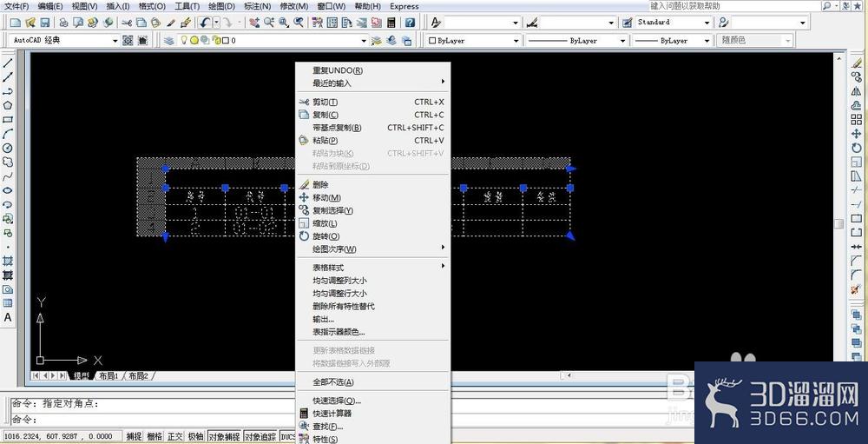Toggle the 捕捉 snap mode
The width and height of the screenshot is (868, 444).
point(134,437)
